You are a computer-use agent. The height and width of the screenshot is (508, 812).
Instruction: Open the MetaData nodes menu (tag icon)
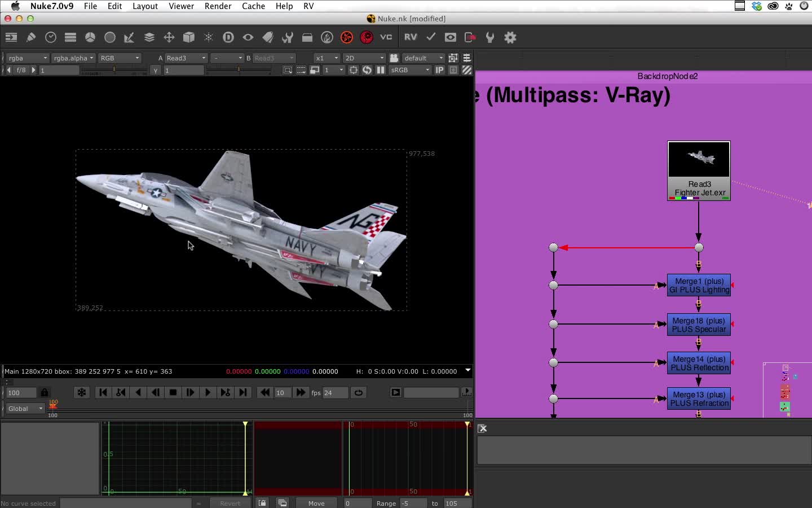[x=268, y=37]
